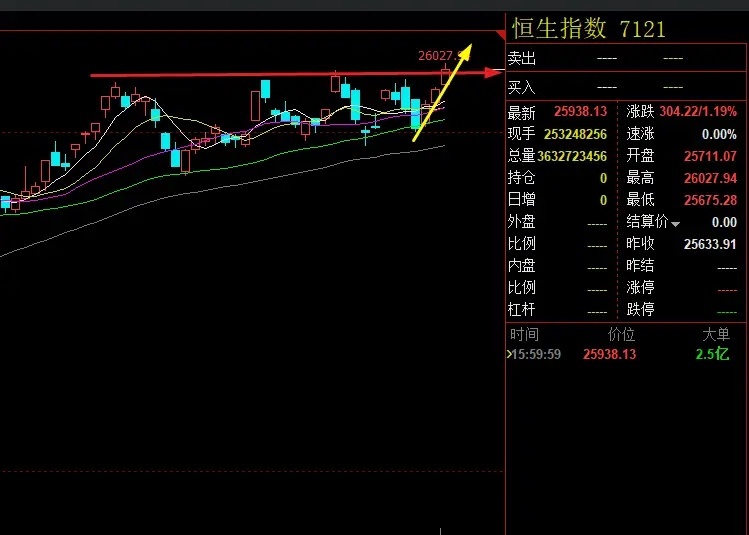
Task: Click the 开盘 label
Action: (x=640, y=155)
